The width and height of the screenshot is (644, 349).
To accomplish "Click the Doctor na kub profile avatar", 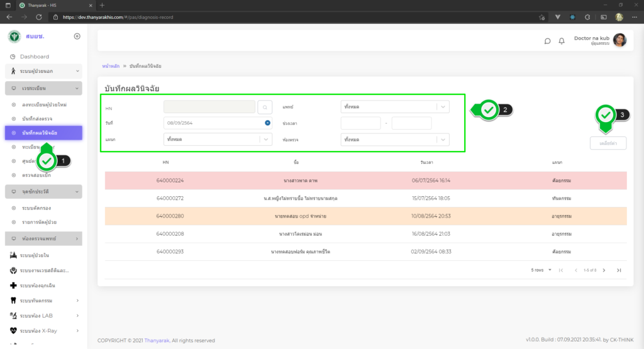I will point(619,40).
